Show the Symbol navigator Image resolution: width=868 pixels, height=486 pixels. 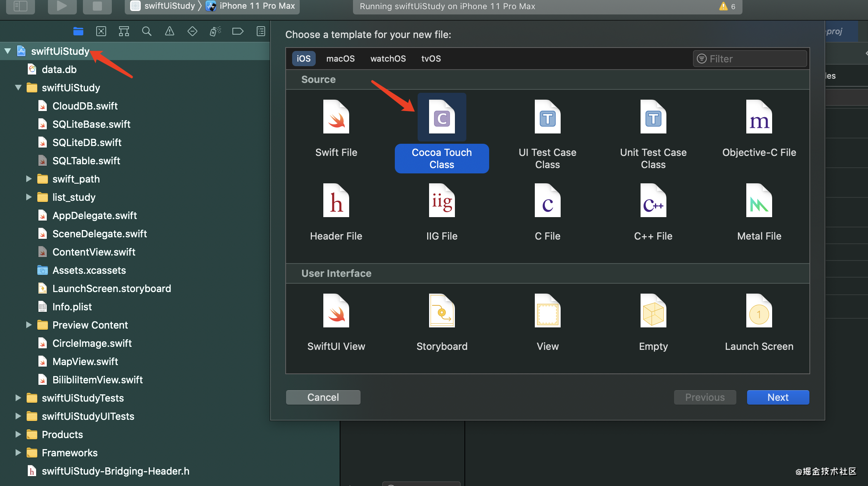[124, 31]
